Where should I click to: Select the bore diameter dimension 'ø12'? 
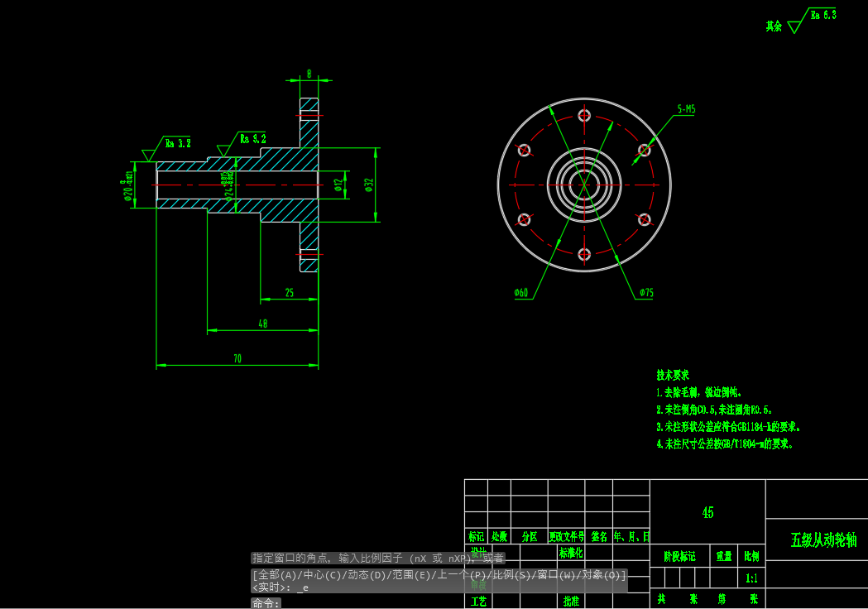click(x=338, y=185)
